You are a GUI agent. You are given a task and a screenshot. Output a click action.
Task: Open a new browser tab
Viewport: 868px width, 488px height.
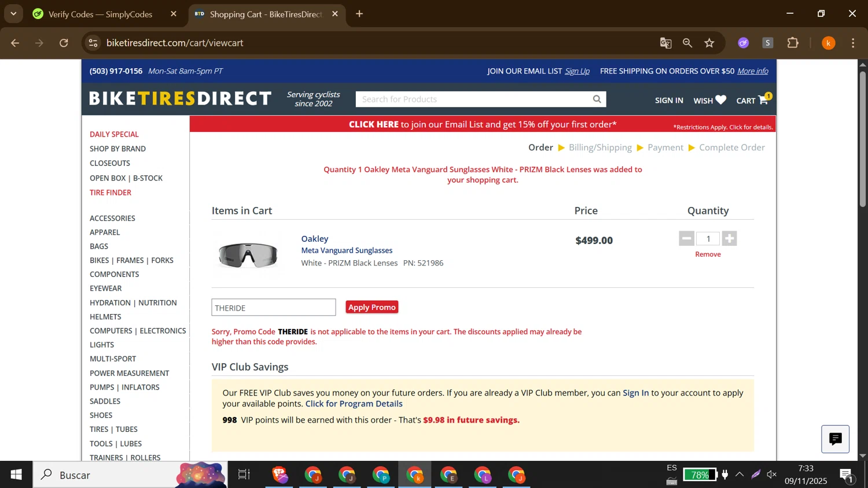pyautogui.click(x=359, y=14)
